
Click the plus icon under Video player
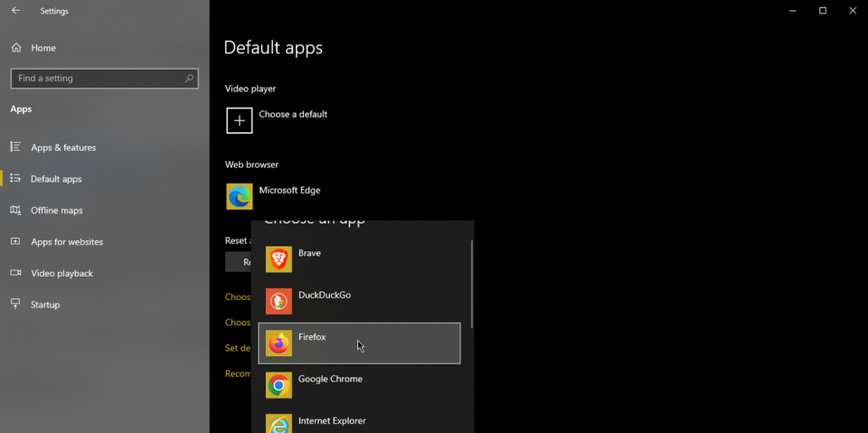pyautogui.click(x=240, y=120)
